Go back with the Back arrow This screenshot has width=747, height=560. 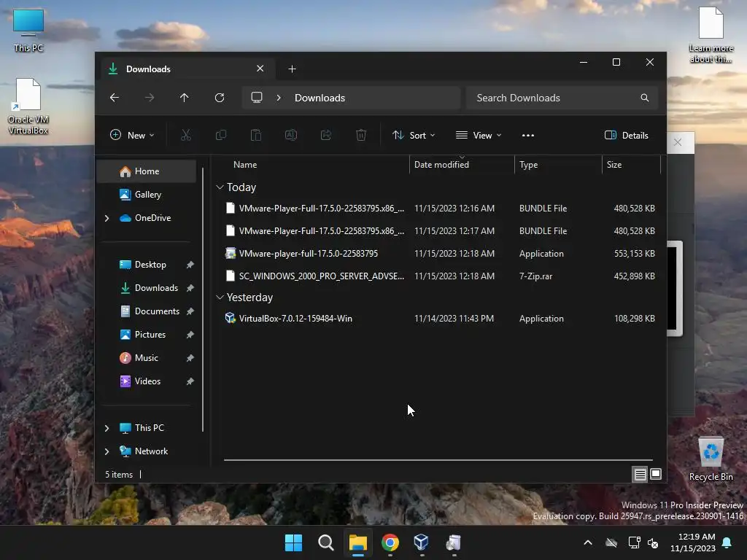click(115, 98)
